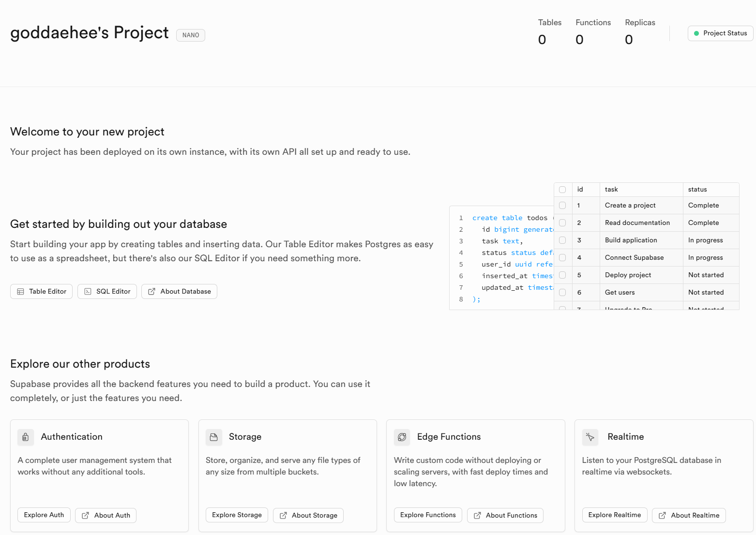Screen dimensions: 756x535
Task: Click the Replicas count stat
Action: point(640,32)
